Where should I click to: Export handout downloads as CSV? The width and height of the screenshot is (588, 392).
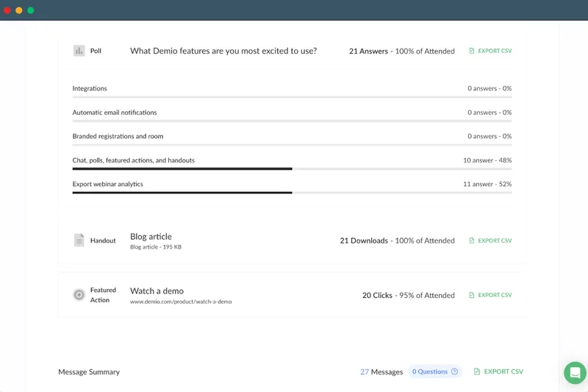tap(495, 240)
